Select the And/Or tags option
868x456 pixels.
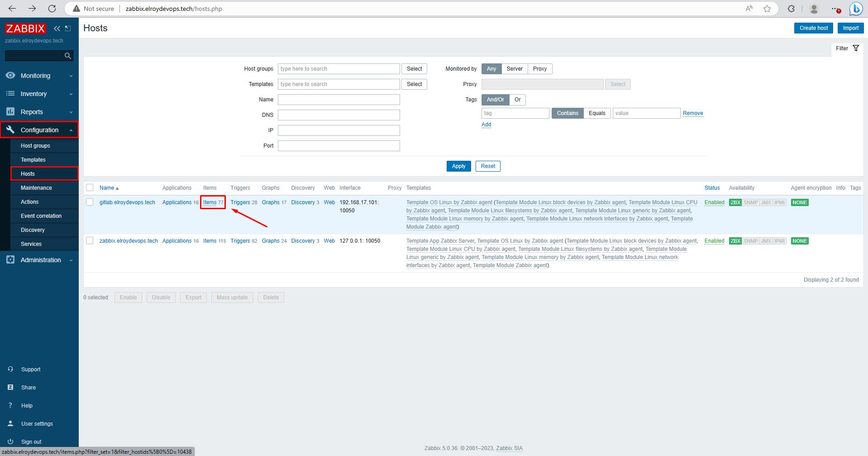click(496, 100)
